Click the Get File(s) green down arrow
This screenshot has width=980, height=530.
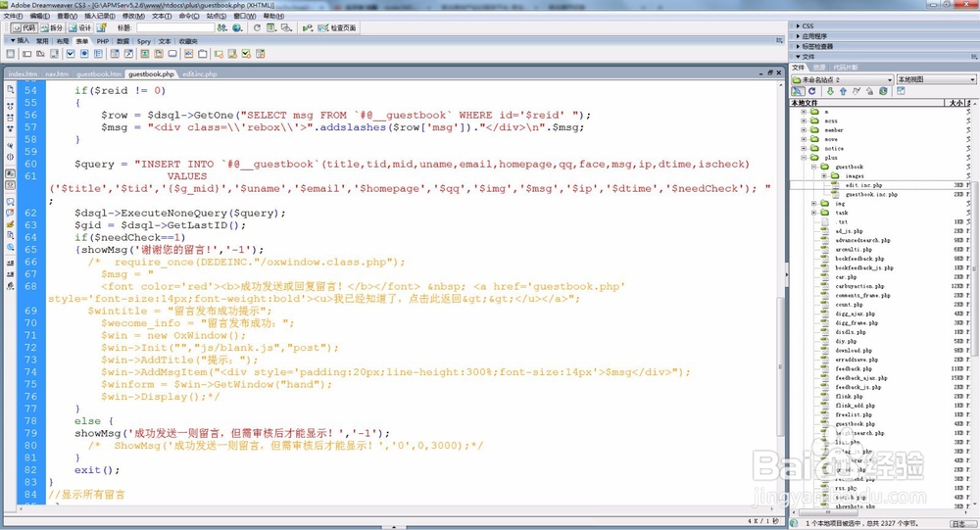830,91
